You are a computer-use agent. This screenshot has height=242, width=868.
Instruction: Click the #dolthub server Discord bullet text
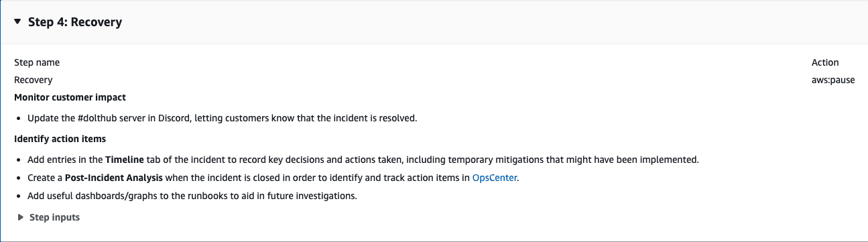pyautogui.click(x=222, y=118)
